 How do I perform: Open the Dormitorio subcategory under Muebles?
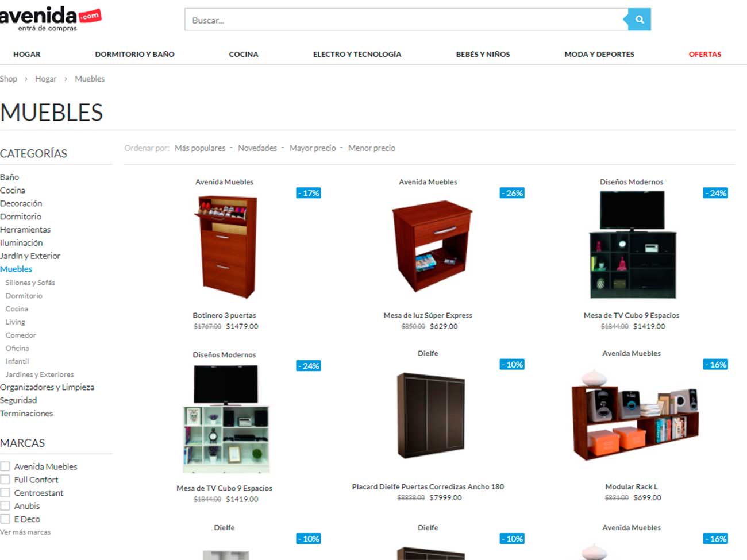(24, 296)
